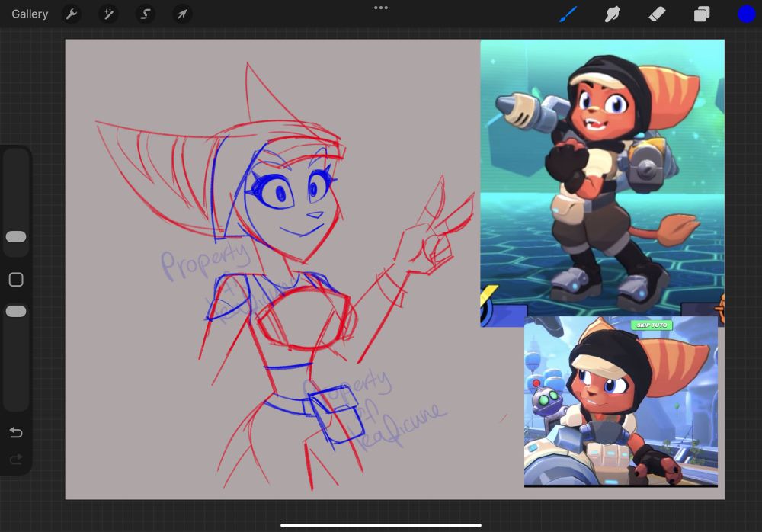Open the blue color picker swatch
This screenshot has width=762, height=532.
(x=747, y=14)
